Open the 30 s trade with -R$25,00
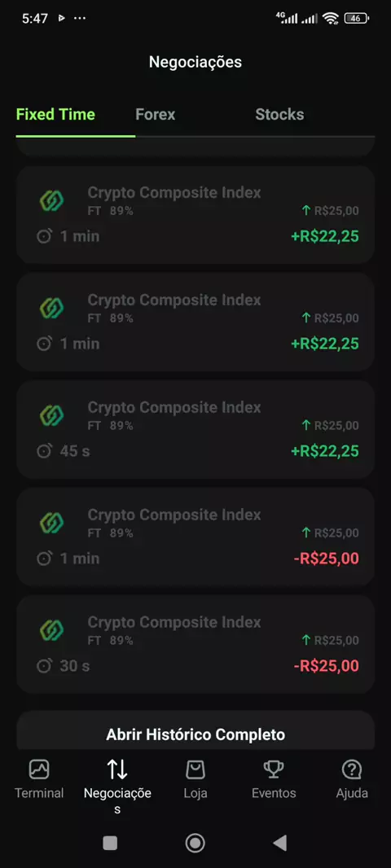 pyautogui.click(x=195, y=644)
